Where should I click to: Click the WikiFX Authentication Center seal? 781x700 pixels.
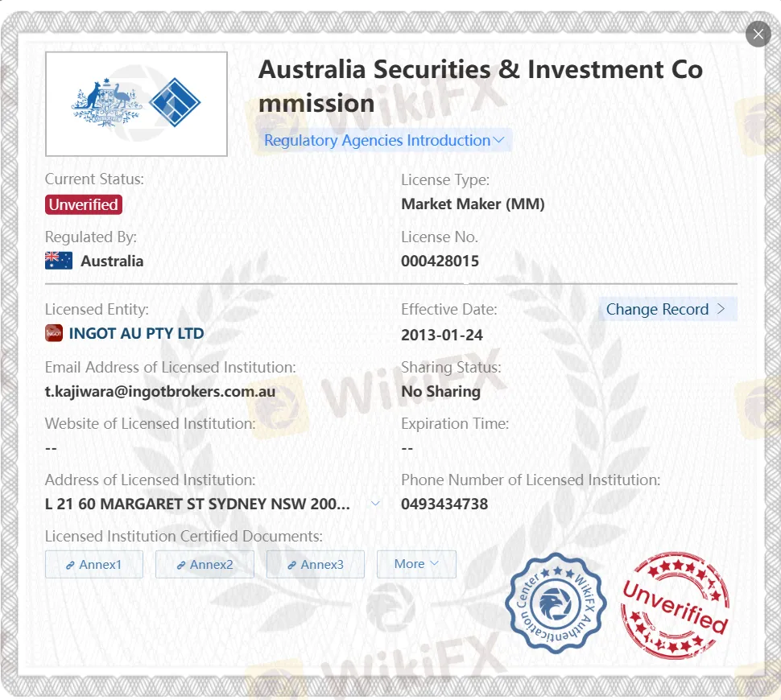coord(555,603)
